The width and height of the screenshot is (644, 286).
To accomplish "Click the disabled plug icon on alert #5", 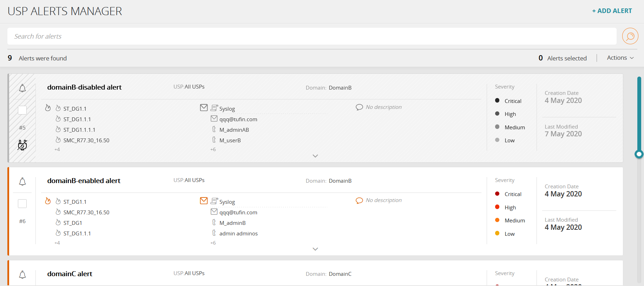I will tap(22, 145).
